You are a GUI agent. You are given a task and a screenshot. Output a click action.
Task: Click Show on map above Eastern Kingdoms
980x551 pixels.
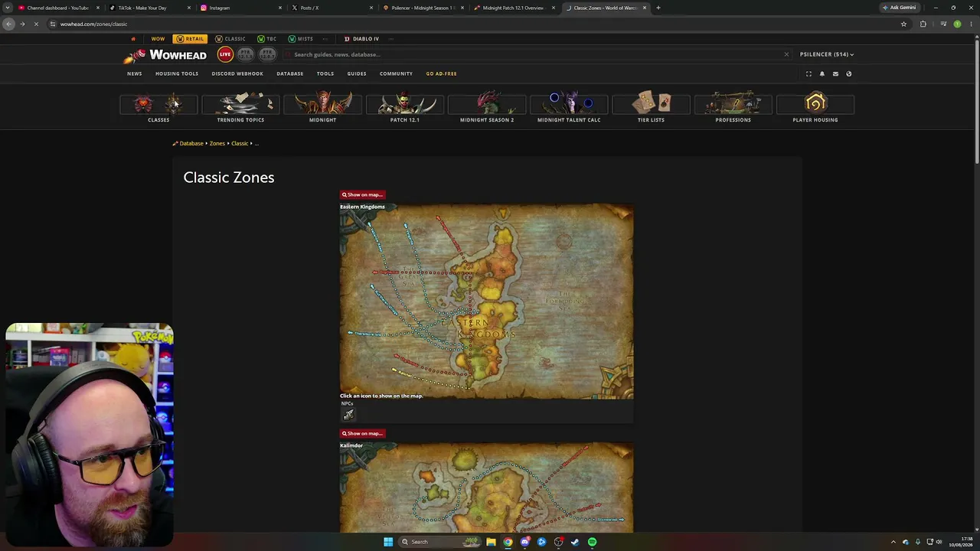point(362,194)
